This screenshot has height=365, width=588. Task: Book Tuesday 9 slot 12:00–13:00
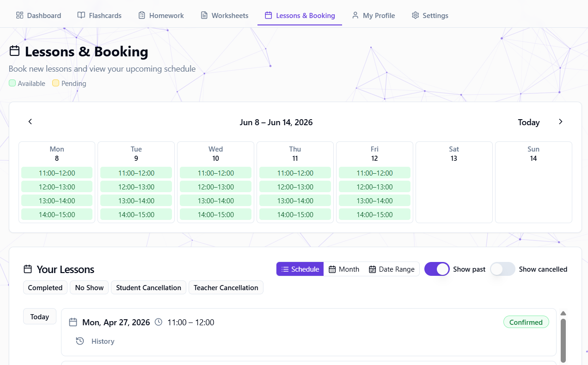tap(136, 187)
